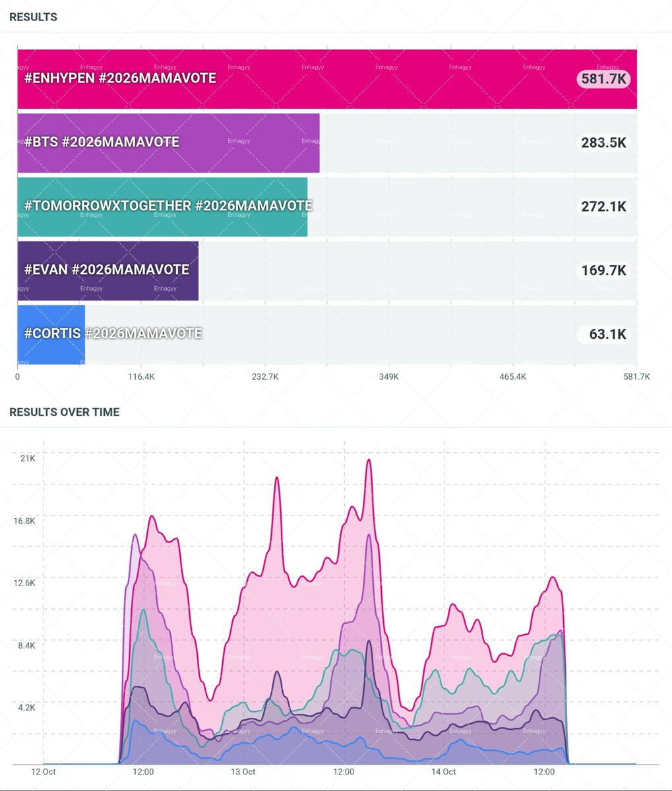The image size is (672, 791).
Task: Click the RESULTS OVER TIME heading
Action: [x=65, y=412]
